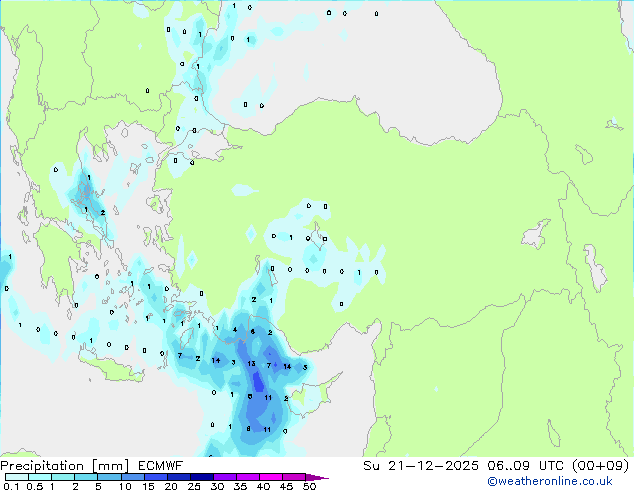The image size is (634, 490).
Task: Click the 1–2 mm legend color box
Action: [63, 477]
